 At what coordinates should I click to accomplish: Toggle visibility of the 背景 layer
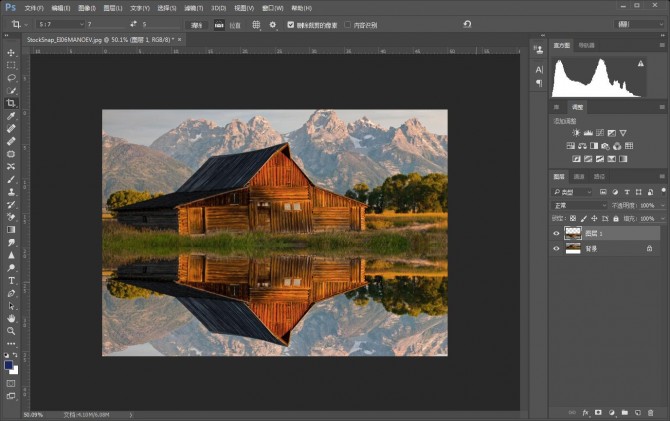tap(556, 248)
